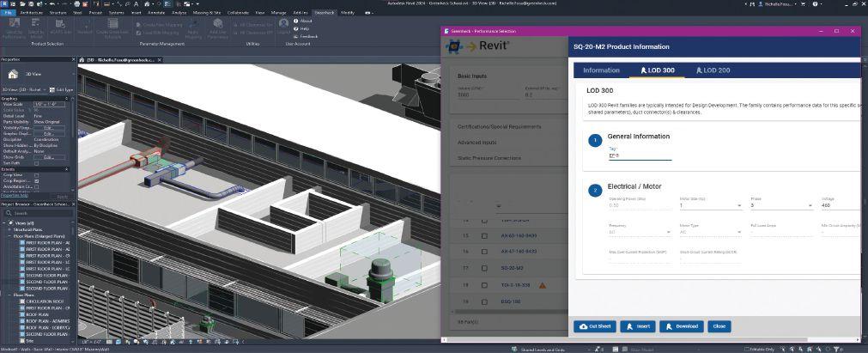Open Help in the User Account panel

tap(301, 28)
